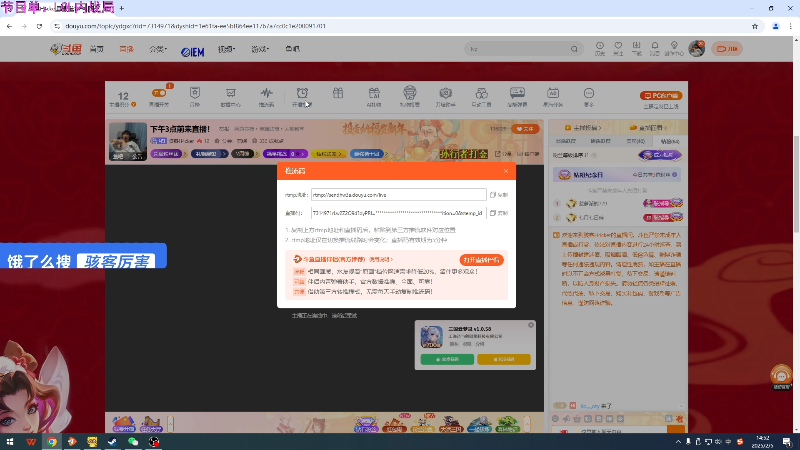Open the customer service headset icon
Viewport: 800px width, 450px height.
[781, 376]
